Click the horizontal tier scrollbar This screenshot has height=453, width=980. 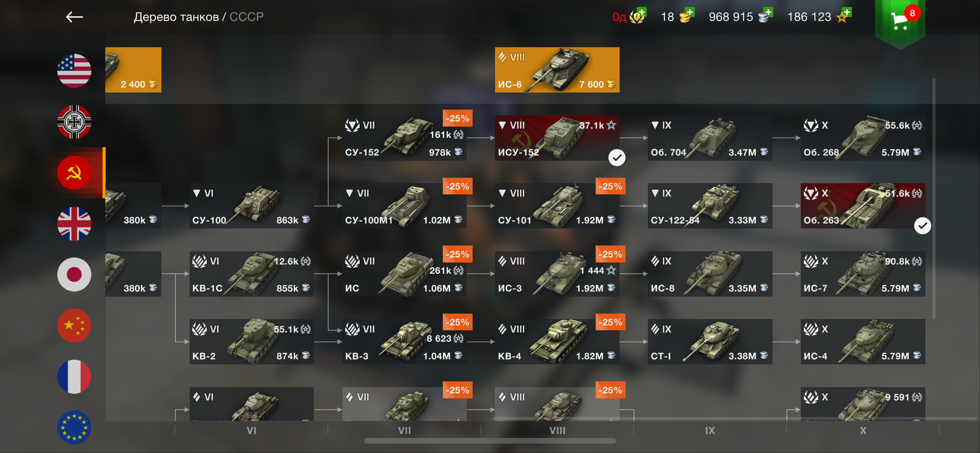(490, 441)
